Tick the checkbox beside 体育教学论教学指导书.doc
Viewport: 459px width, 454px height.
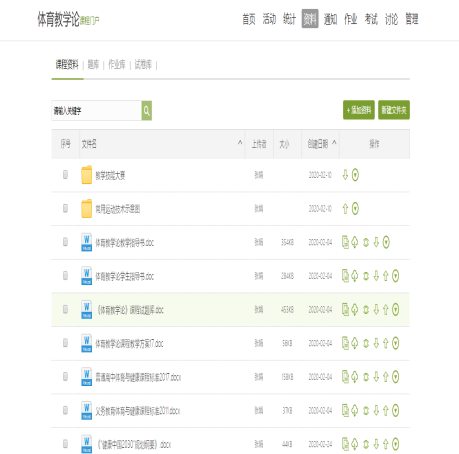click(65, 242)
